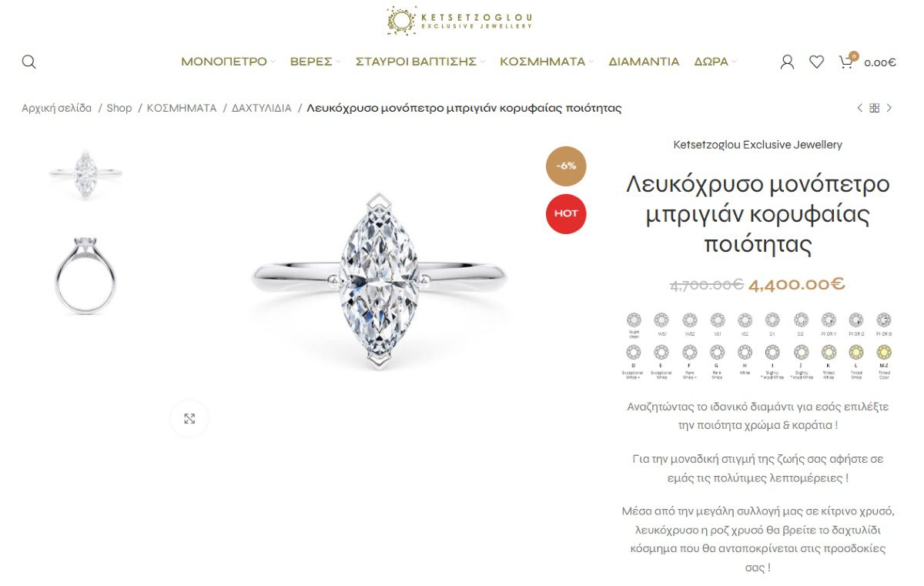Click the Ketsetzoglou logo
Image resolution: width=924 pixels, height=586 pixels.
pos(460,21)
